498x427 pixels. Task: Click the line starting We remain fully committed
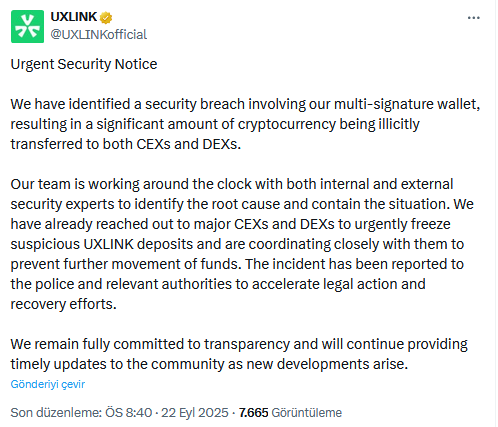click(x=239, y=344)
